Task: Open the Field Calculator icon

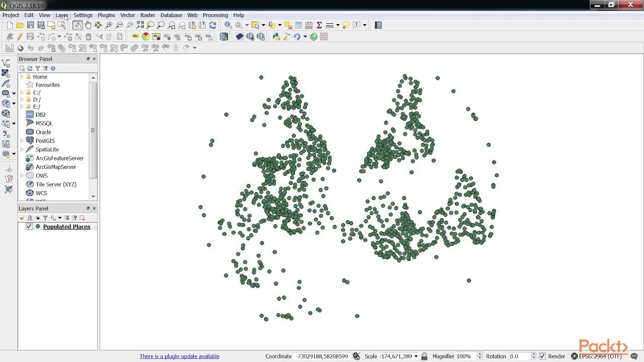Action: point(309,25)
